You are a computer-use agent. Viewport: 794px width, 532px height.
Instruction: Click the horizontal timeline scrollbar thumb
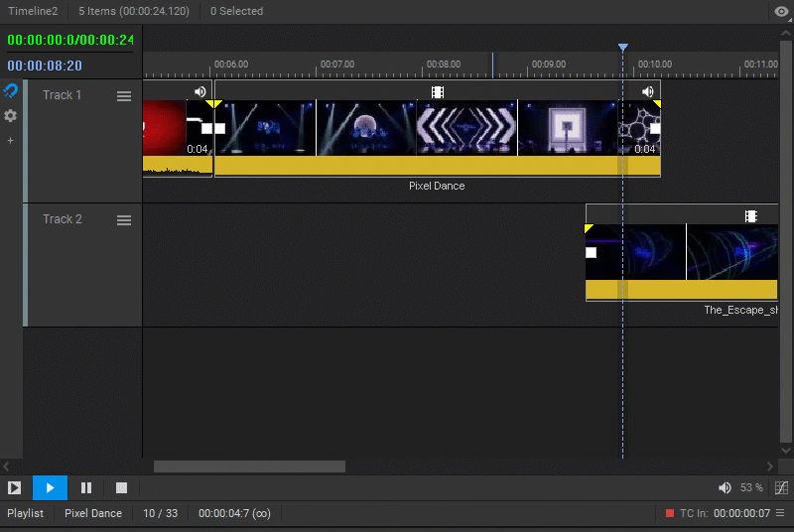(x=250, y=466)
